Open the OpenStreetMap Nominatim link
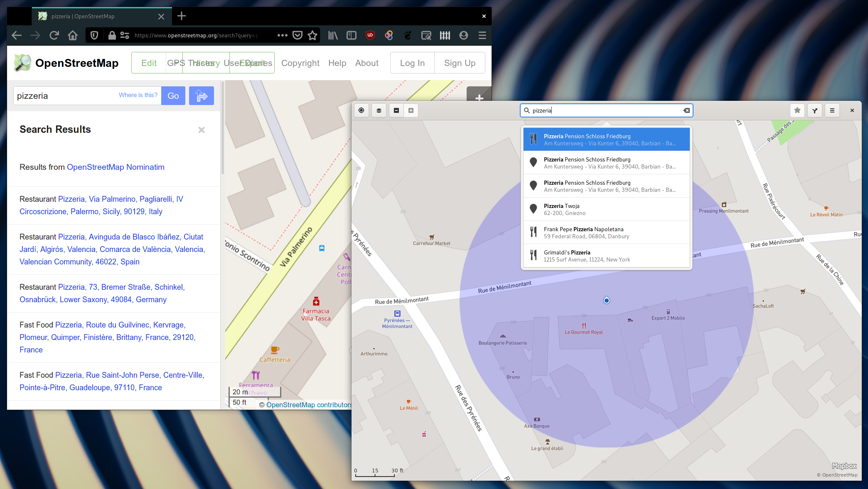The width and height of the screenshot is (868, 489). click(x=116, y=167)
